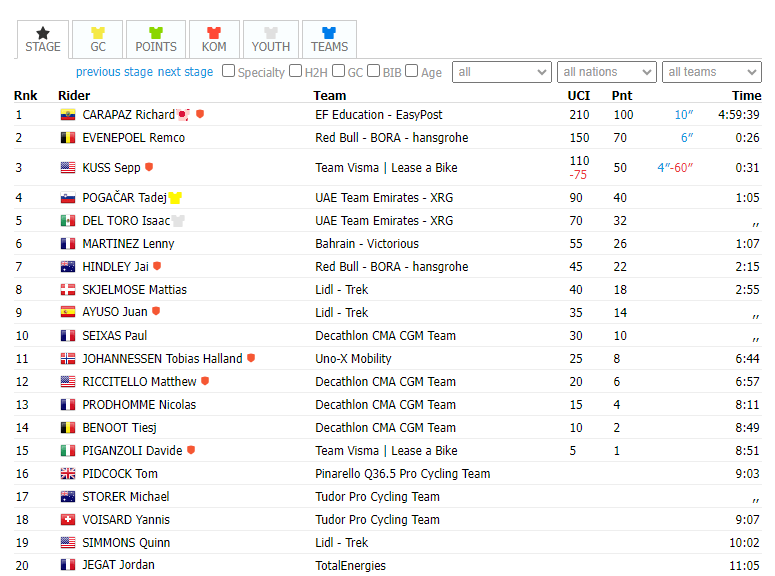
Task: Click winner time '4:59:39'
Action: click(x=738, y=115)
